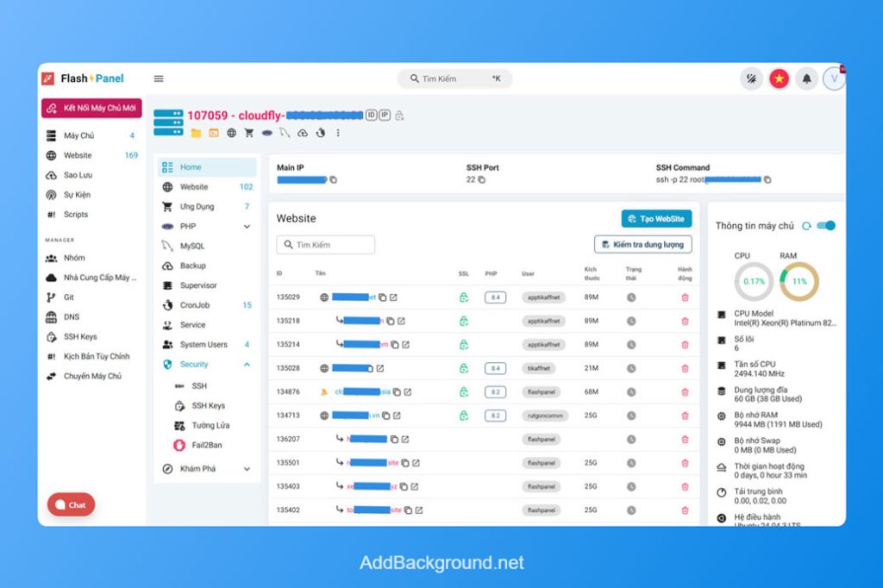Click the notification bell in the top bar

click(806, 78)
